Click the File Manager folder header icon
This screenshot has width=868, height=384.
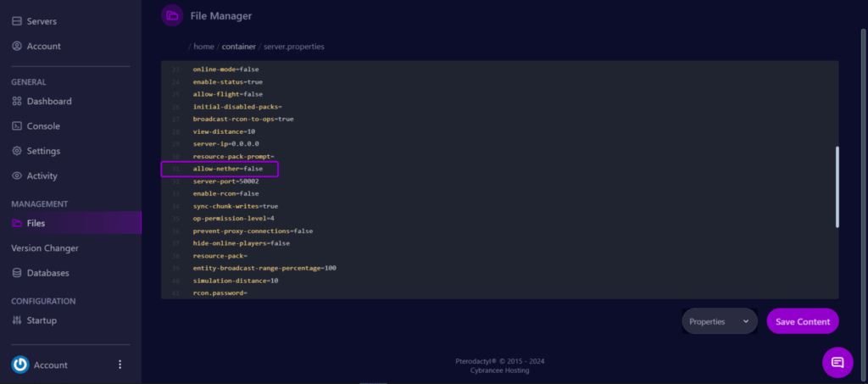click(x=172, y=15)
